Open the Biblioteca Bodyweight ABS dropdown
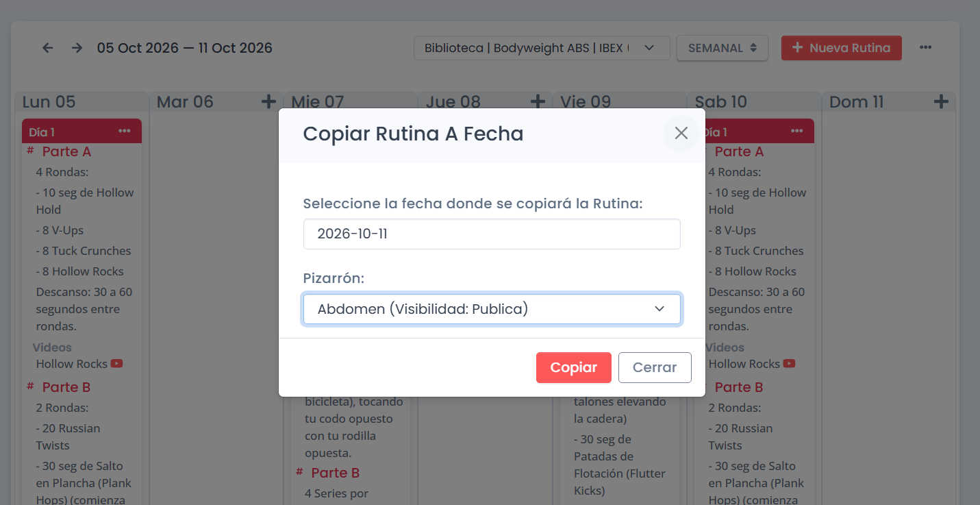 click(542, 48)
